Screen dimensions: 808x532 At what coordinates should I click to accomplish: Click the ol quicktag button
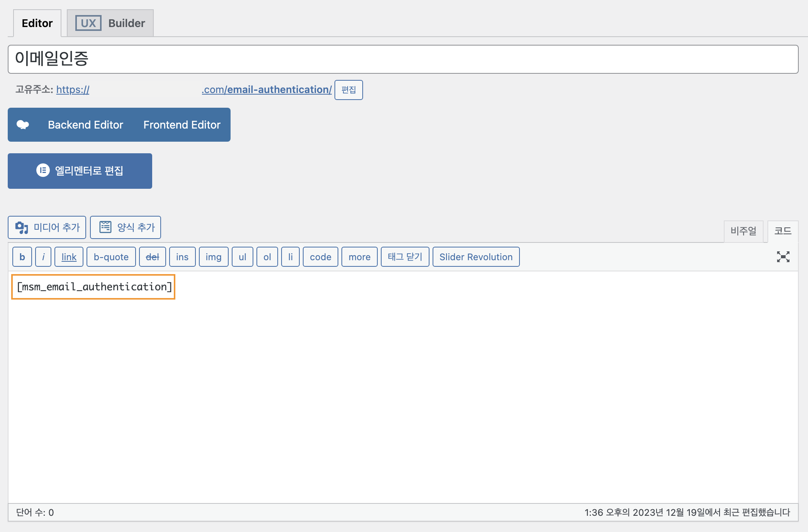pos(267,257)
